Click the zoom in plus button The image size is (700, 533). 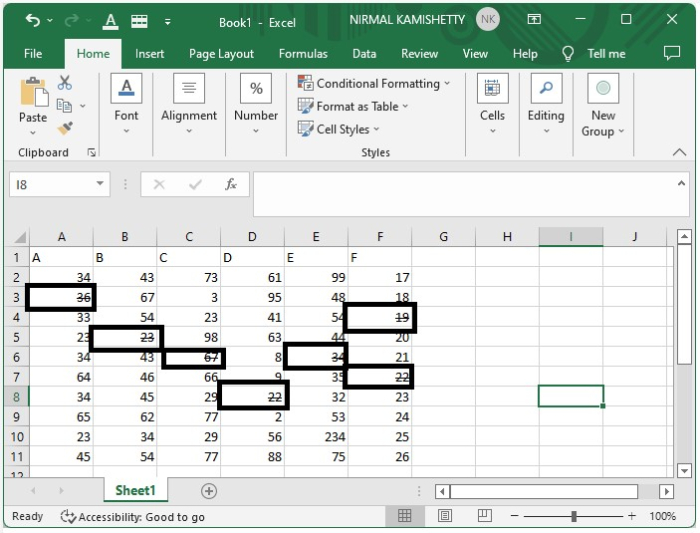click(x=632, y=516)
